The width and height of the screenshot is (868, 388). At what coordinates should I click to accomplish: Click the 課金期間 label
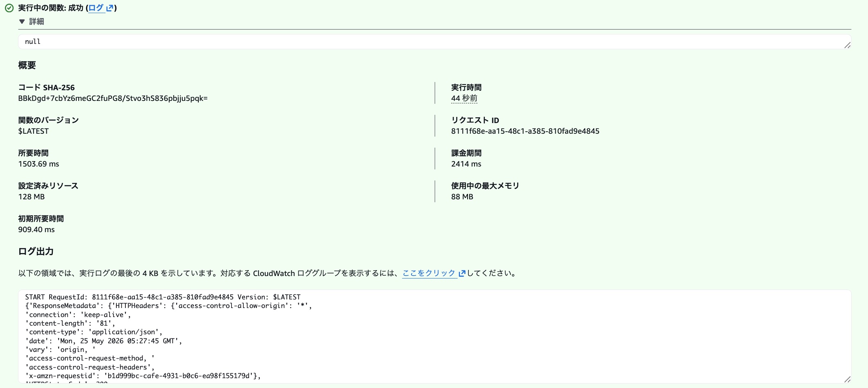(466, 153)
